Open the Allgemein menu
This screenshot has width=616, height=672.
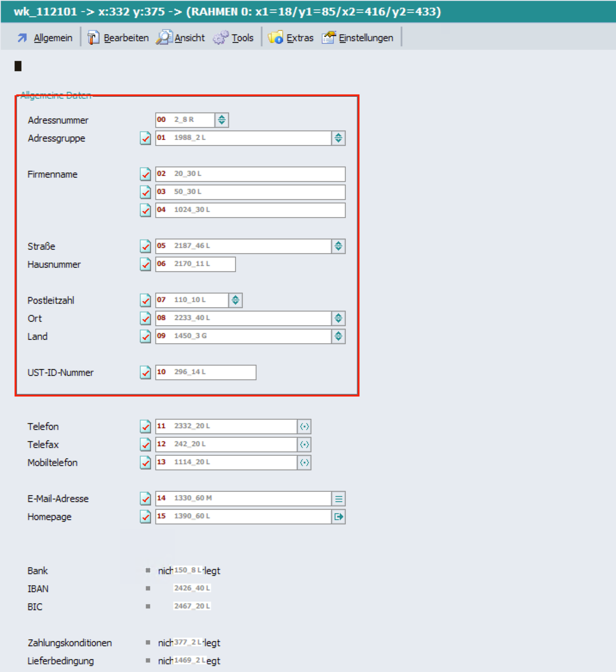45,38
